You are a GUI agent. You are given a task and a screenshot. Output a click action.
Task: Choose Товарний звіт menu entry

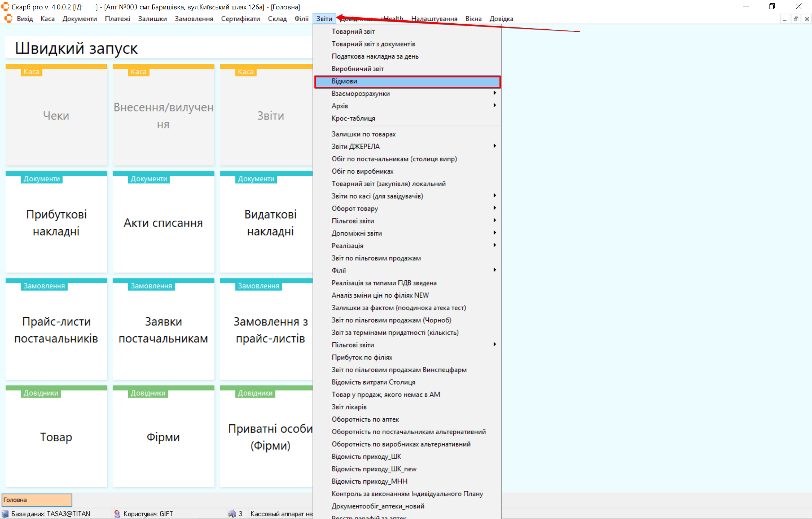[x=353, y=32]
